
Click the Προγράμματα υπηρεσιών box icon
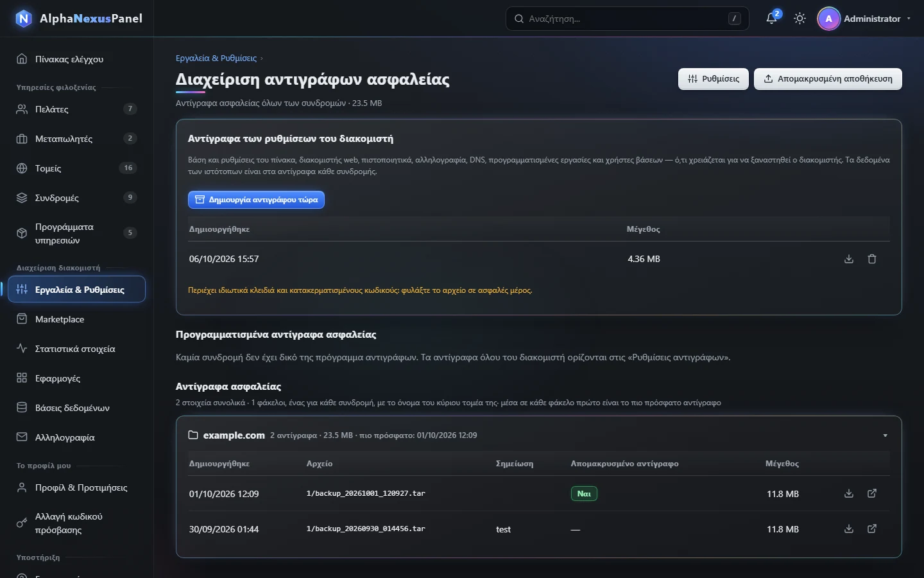pyautogui.click(x=22, y=233)
